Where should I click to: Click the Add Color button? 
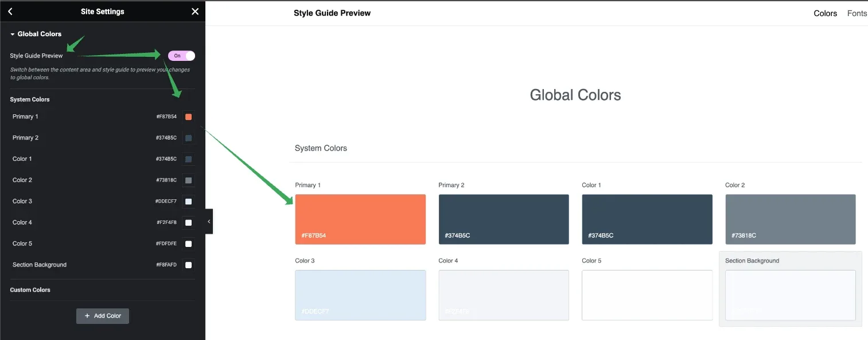tap(103, 316)
